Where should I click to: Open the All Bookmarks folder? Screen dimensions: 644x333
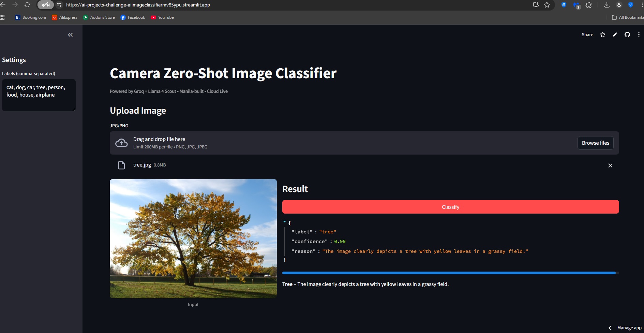[628, 17]
